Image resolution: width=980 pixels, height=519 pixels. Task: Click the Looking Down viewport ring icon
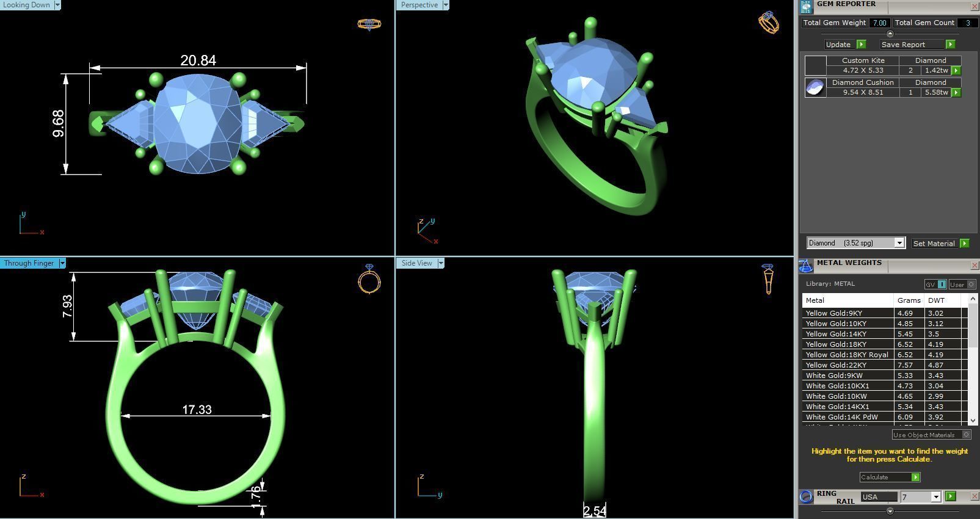369,24
